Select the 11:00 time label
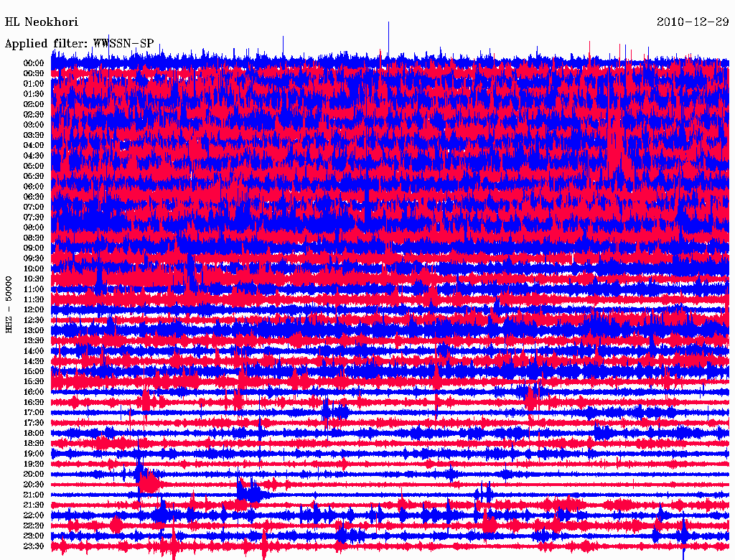Screen dimensions: 735x560 [34, 289]
